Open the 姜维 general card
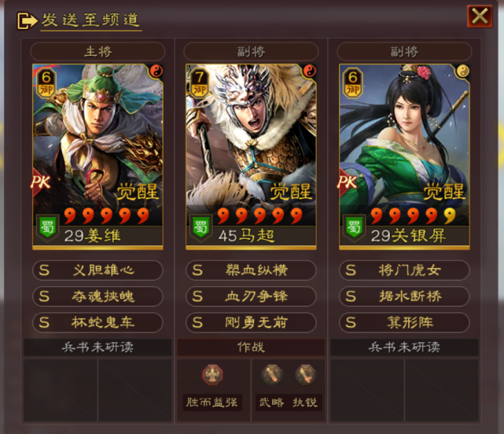Viewport: 504px width, 434px height. (x=97, y=156)
